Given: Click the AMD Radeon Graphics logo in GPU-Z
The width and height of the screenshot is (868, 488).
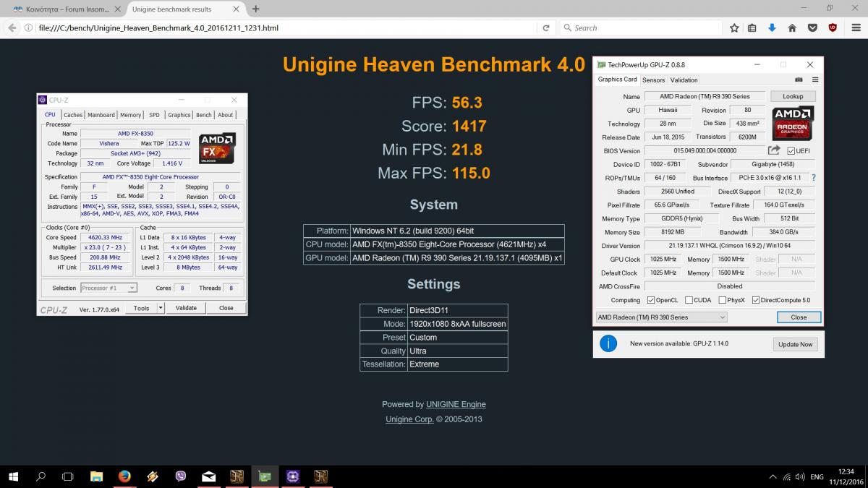Looking at the screenshot, I should point(793,123).
